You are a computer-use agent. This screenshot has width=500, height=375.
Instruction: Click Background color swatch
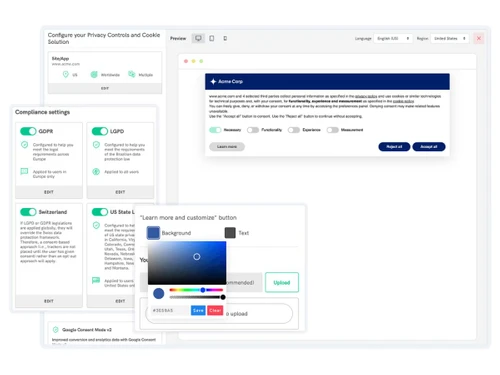153,233
